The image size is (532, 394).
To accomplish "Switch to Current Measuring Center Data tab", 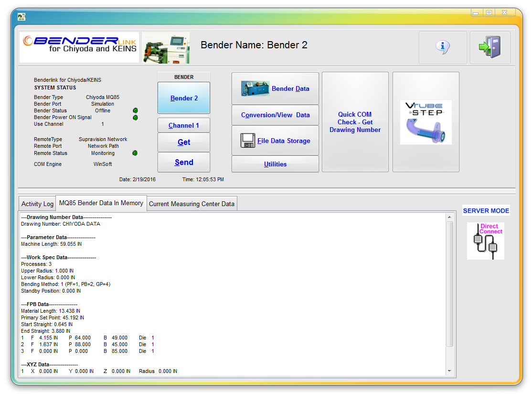I will 192,204.
